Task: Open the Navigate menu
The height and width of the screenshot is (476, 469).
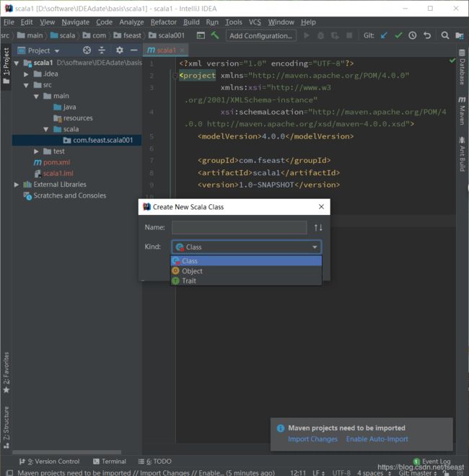Action: point(75,22)
